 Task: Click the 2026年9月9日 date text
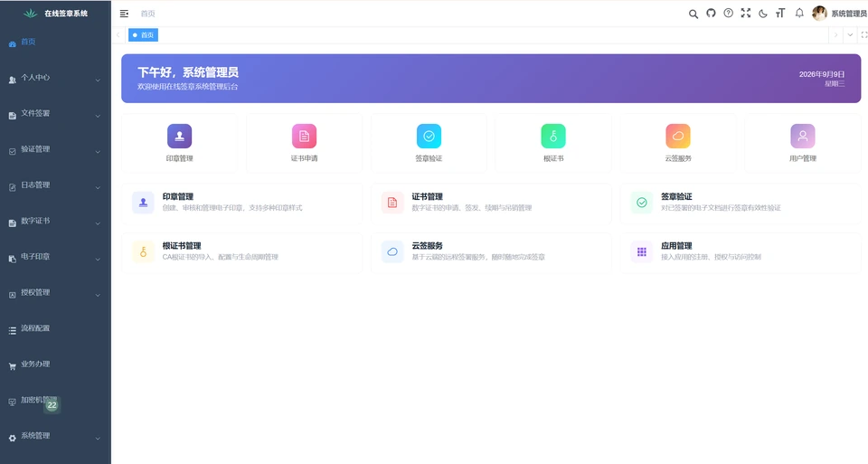pos(822,74)
